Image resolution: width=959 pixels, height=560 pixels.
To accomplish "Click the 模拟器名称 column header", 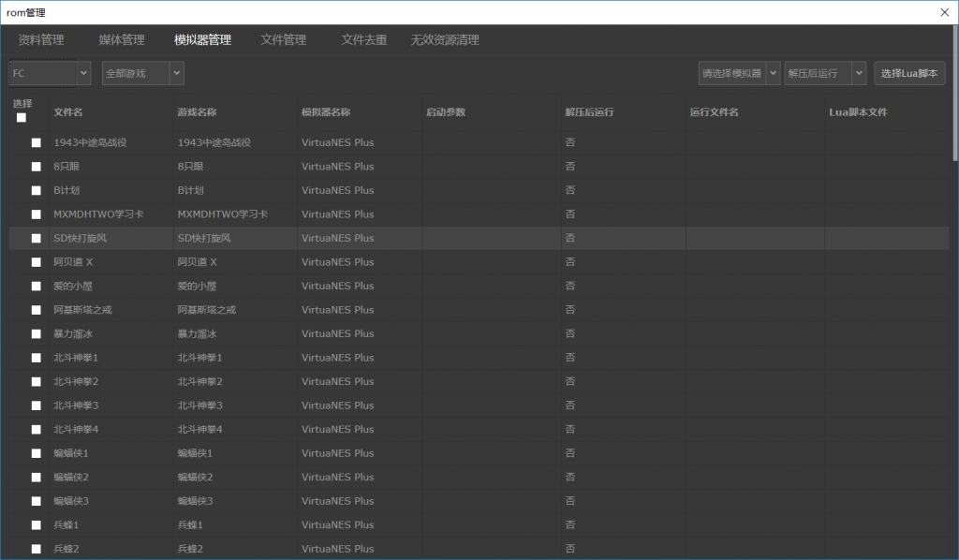I will click(x=326, y=112).
